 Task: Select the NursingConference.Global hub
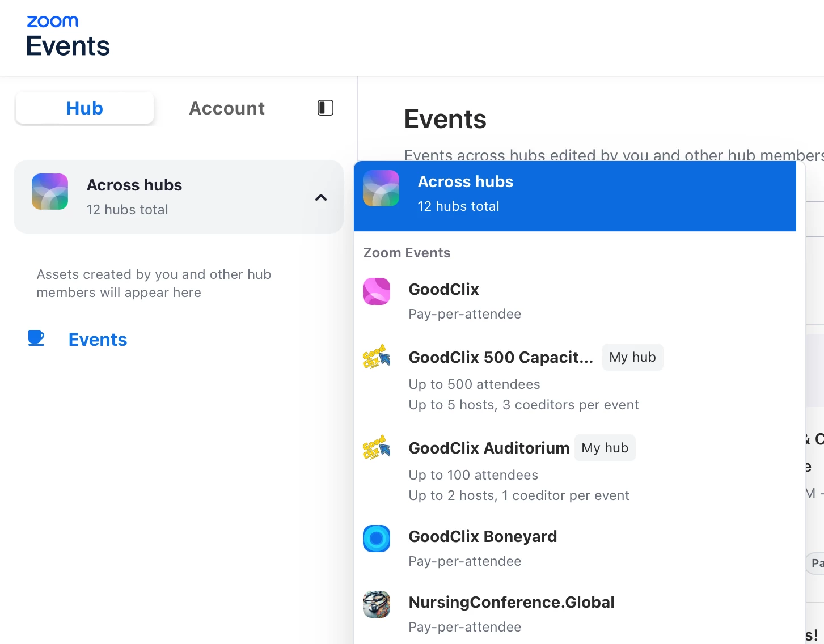click(575, 613)
